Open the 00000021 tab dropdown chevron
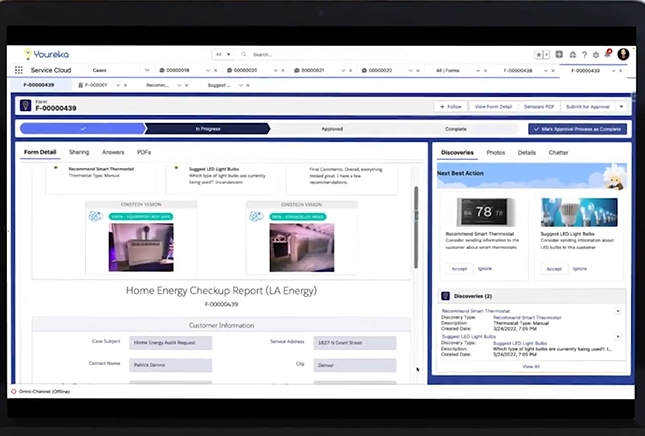This screenshot has width=645, height=436. [343, 70]
